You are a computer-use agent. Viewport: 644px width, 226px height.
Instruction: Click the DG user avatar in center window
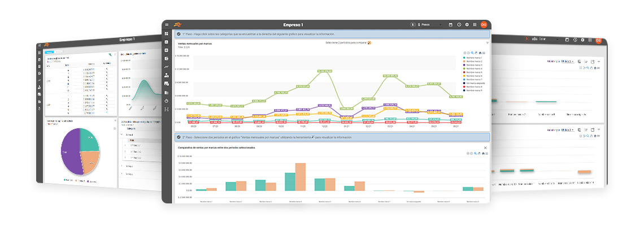point(484,25)
